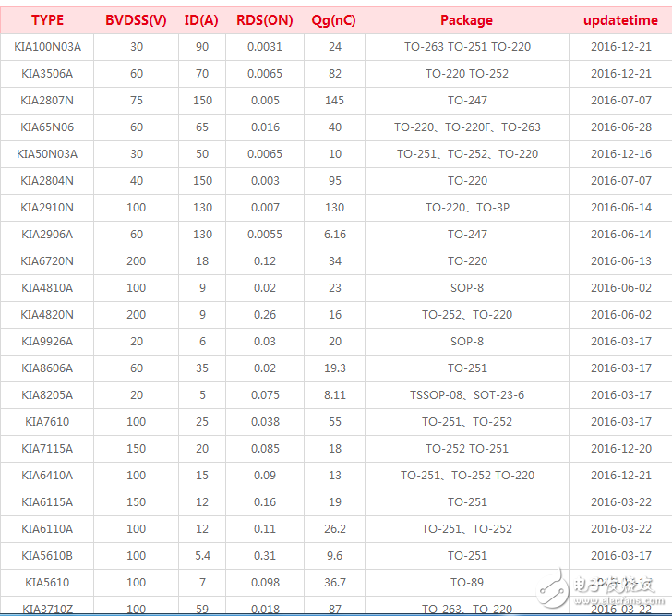Select the RDS(ON) column header
The height and width of the screenshot is (616, 672).
pyautogui.click(x=265, y=20)
